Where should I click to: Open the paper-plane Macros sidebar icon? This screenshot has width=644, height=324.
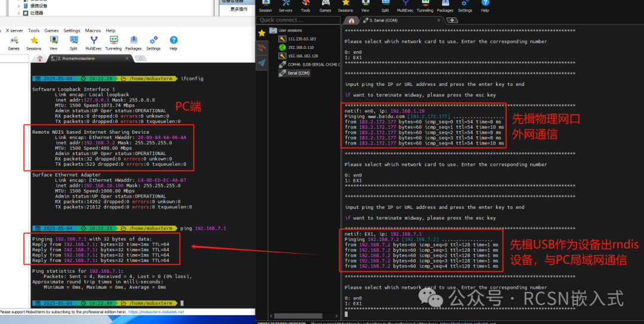(x=261, y=62)
